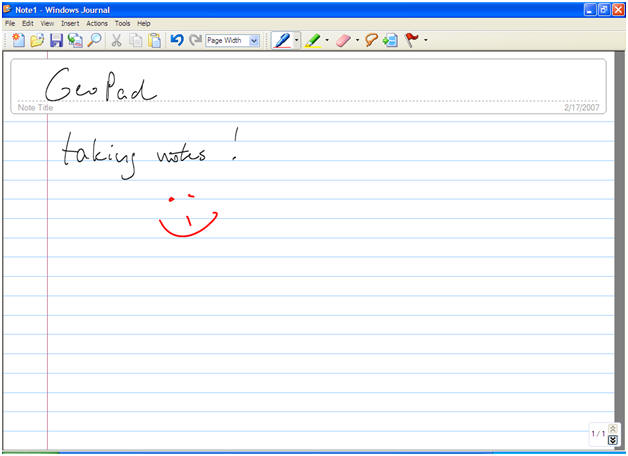Toggle the Highlighter tool
Viewport: 628px width, 456px height.
[x=312, y=41]
